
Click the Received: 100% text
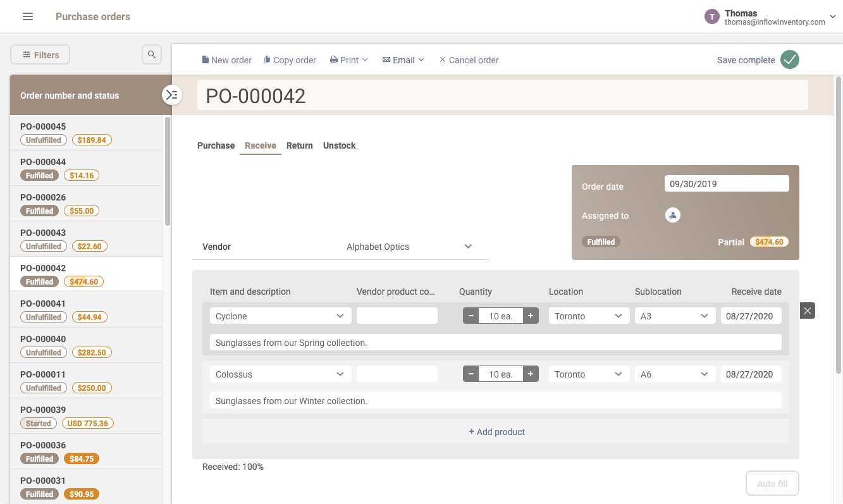233,467
